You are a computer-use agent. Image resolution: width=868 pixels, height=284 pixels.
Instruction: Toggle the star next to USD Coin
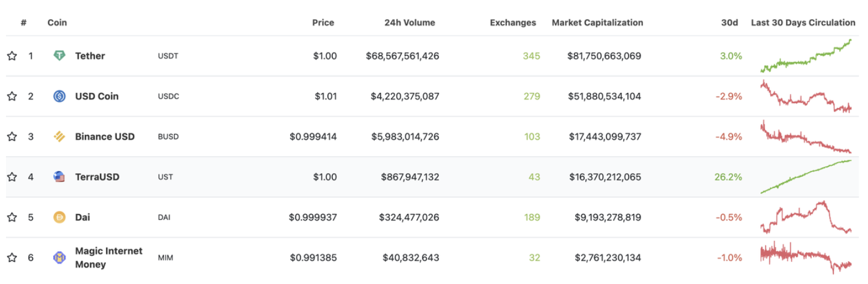click(x=12, y=96)
